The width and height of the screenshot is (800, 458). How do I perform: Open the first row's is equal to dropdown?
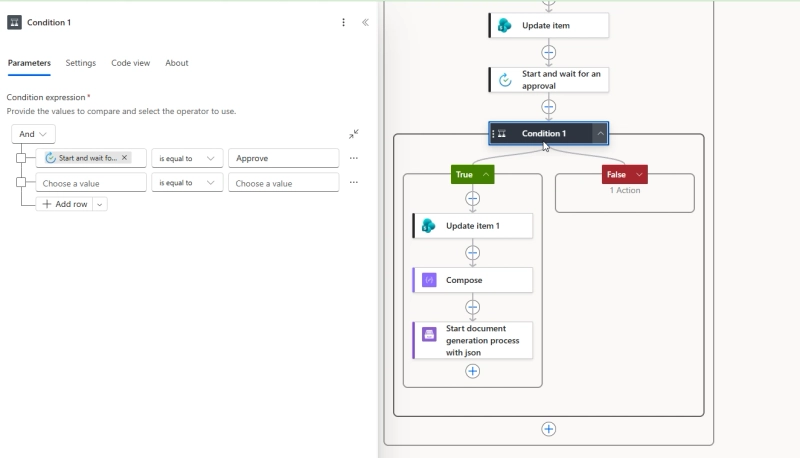(187, 158)
